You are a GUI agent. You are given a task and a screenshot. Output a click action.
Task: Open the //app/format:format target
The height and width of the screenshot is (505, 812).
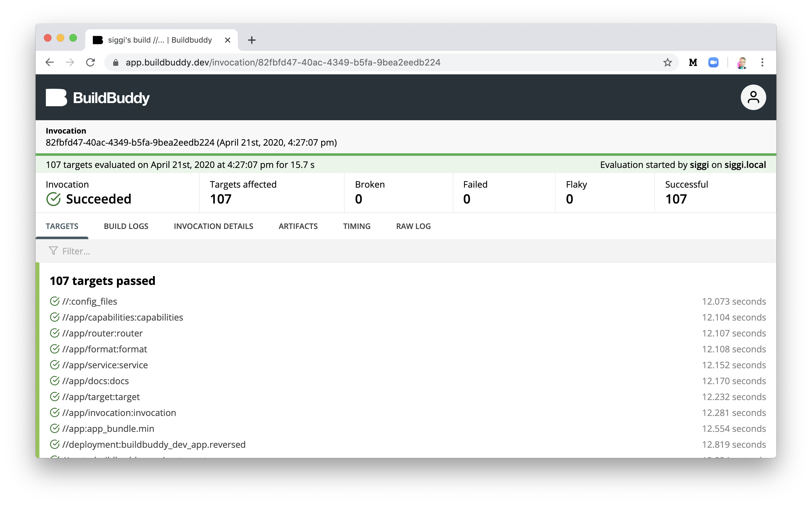click(x=105, y=349)
